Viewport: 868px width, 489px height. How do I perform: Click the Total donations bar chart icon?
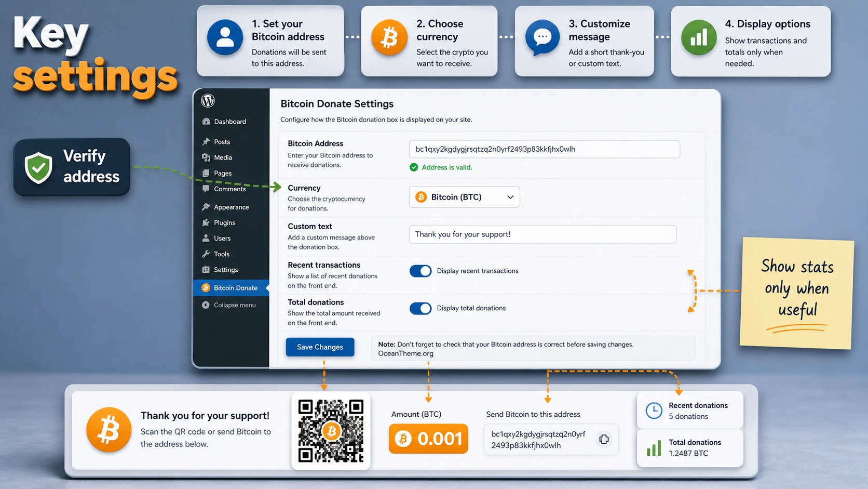(654, 448)
